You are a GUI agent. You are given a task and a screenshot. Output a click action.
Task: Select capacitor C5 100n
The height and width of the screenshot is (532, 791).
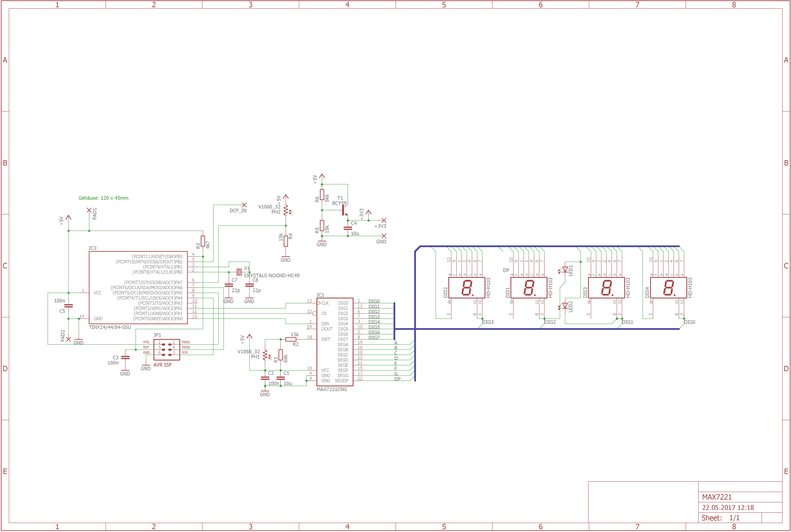pos(69,306)
